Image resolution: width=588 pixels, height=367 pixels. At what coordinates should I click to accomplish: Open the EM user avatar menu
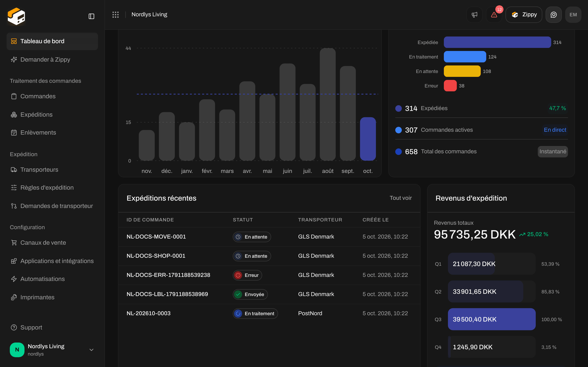point(573,14)
